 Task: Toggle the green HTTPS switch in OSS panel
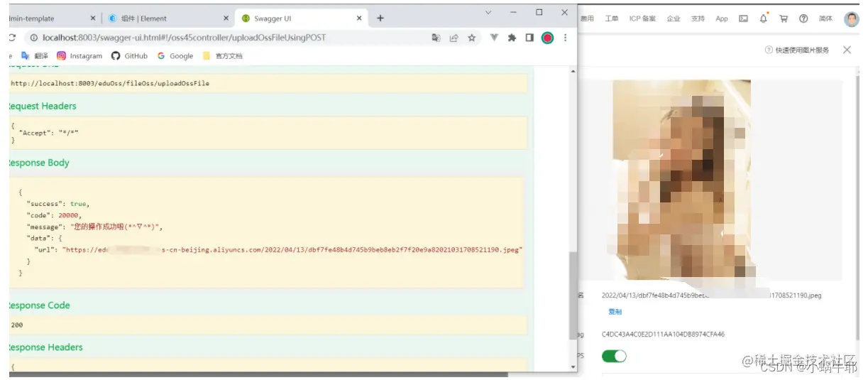click(614, 356)
